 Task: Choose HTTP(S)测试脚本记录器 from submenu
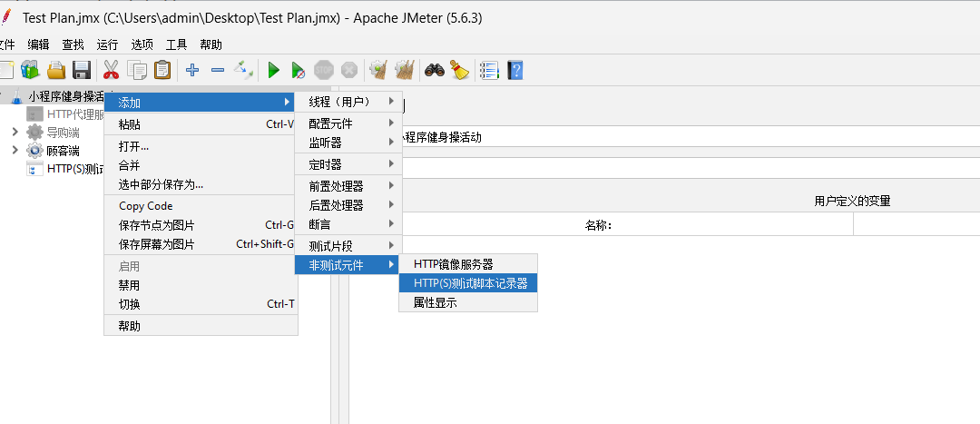coord(467,283)
